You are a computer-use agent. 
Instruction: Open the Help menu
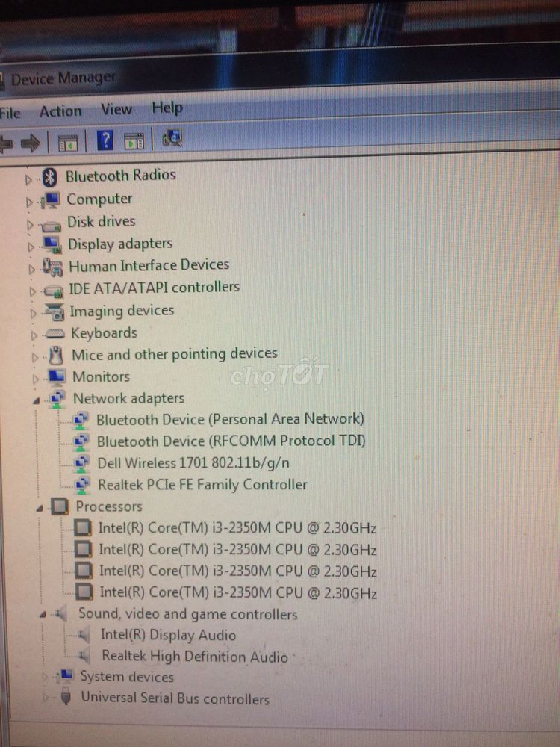(167, 108)
